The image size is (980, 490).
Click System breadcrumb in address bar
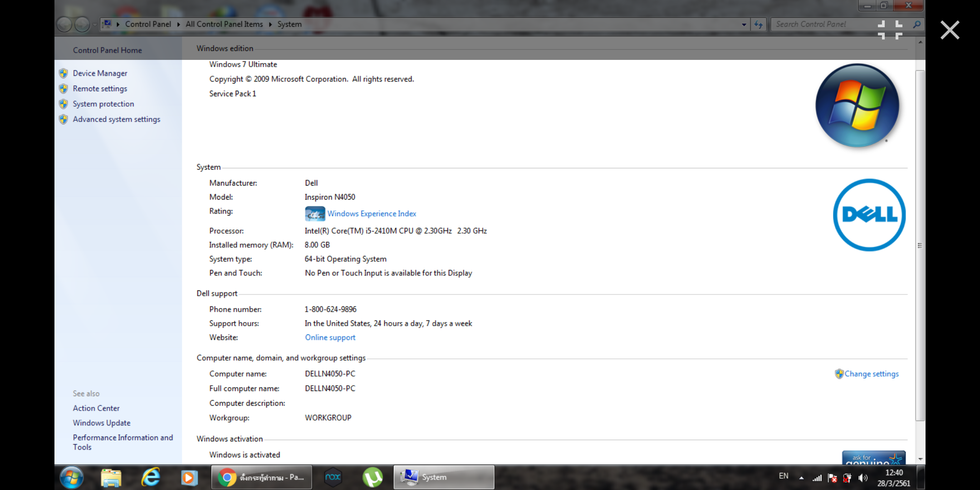pos(289,24)
